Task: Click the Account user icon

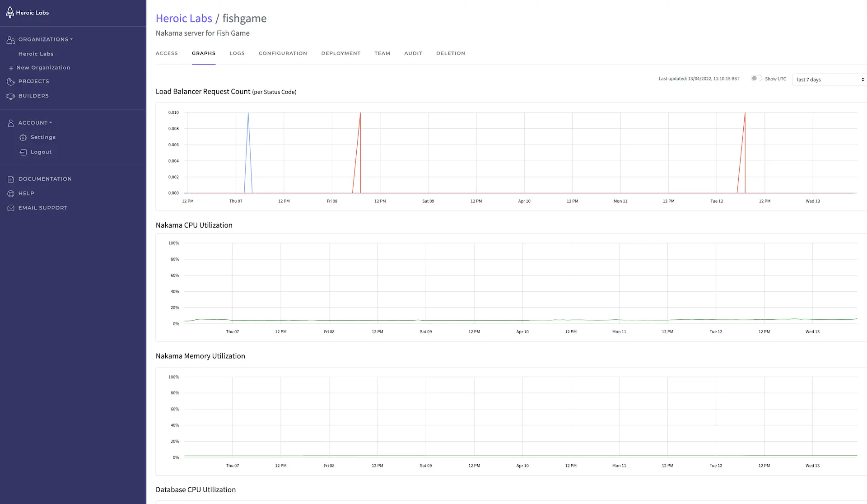Action: (11, 123)
